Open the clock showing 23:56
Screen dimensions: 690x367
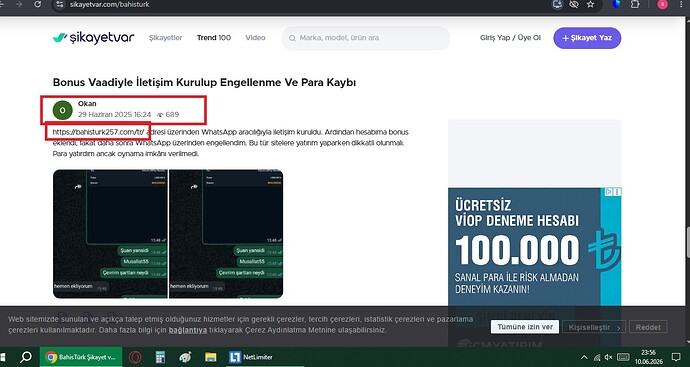tap(649, 357)
